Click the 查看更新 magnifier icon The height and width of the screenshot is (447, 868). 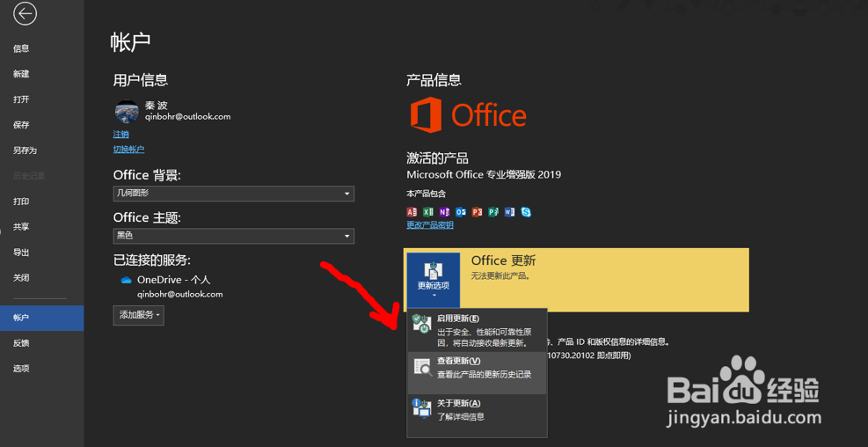click(x=422, y=367)
